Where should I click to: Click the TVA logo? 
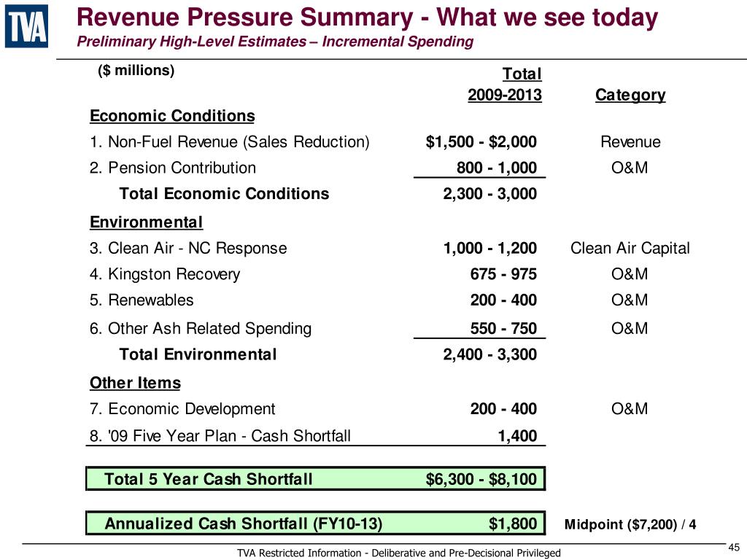pyautogui.click(x=27, y=26)
